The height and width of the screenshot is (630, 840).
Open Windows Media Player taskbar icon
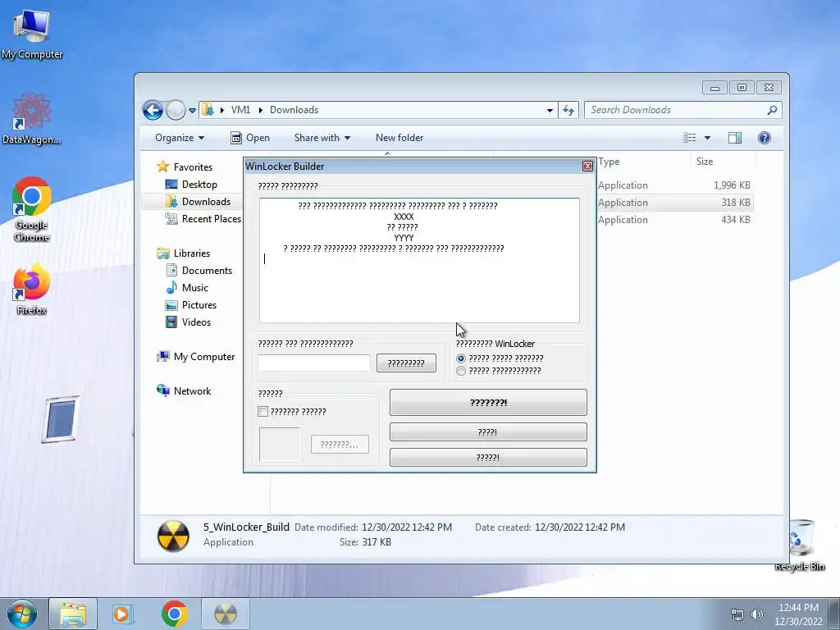click(x=123, y=614)
